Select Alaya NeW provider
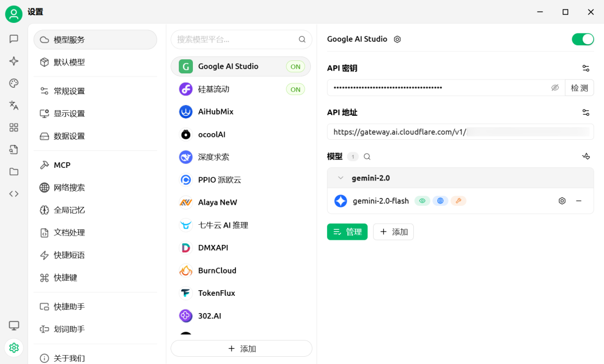 (x=240, y=202)
